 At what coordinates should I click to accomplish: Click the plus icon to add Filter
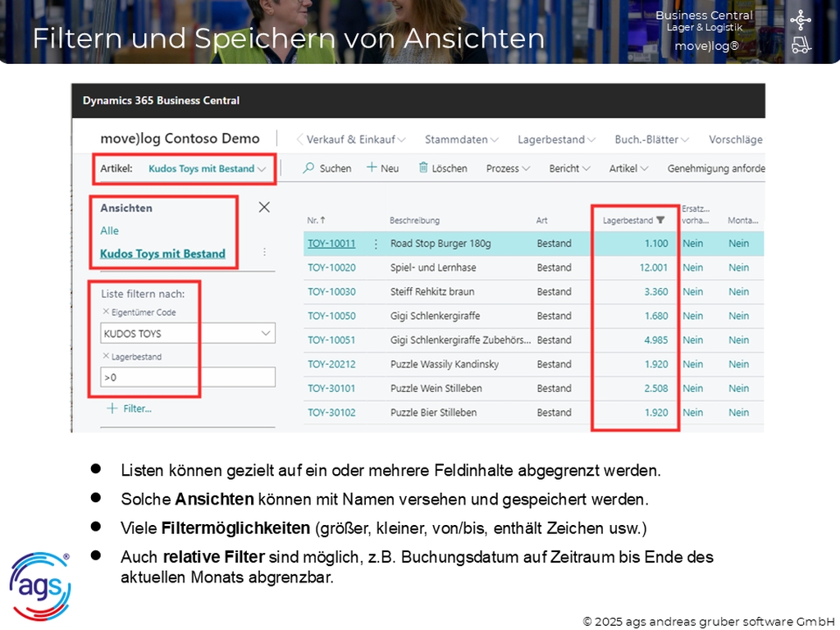(x=112, y=409)
